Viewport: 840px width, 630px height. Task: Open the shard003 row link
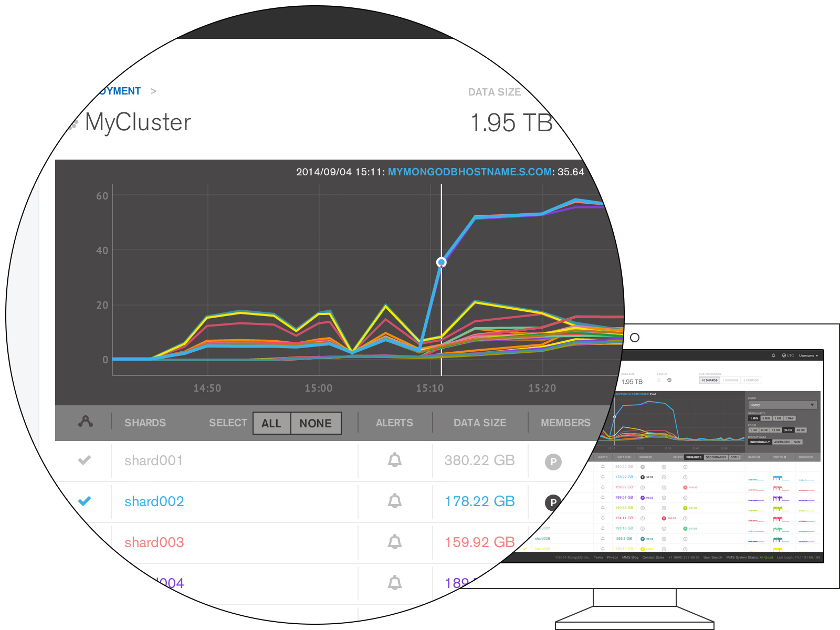[154, 542]
